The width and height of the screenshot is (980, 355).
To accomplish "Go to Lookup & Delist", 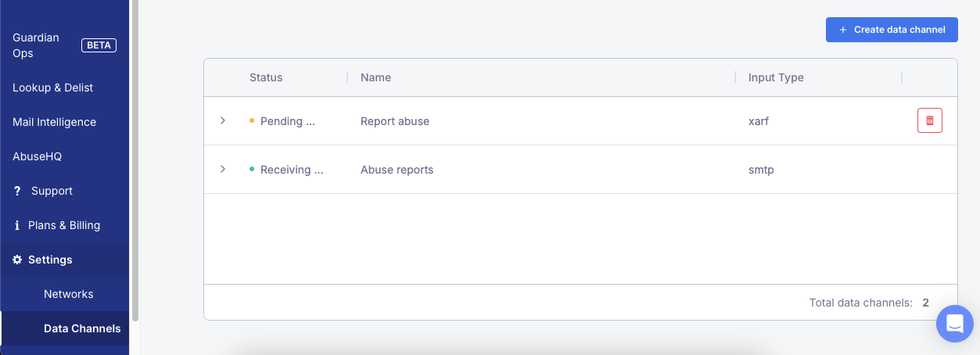I will (x=53, y=88).
